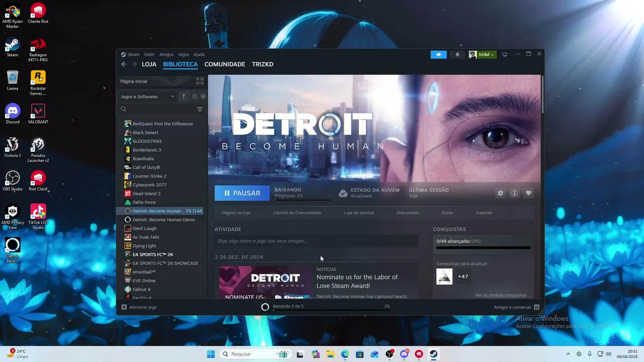Open the Labor of Love news thumbnail
The width and height of the screenshot is (644, 362).
[x=265, y=283]
